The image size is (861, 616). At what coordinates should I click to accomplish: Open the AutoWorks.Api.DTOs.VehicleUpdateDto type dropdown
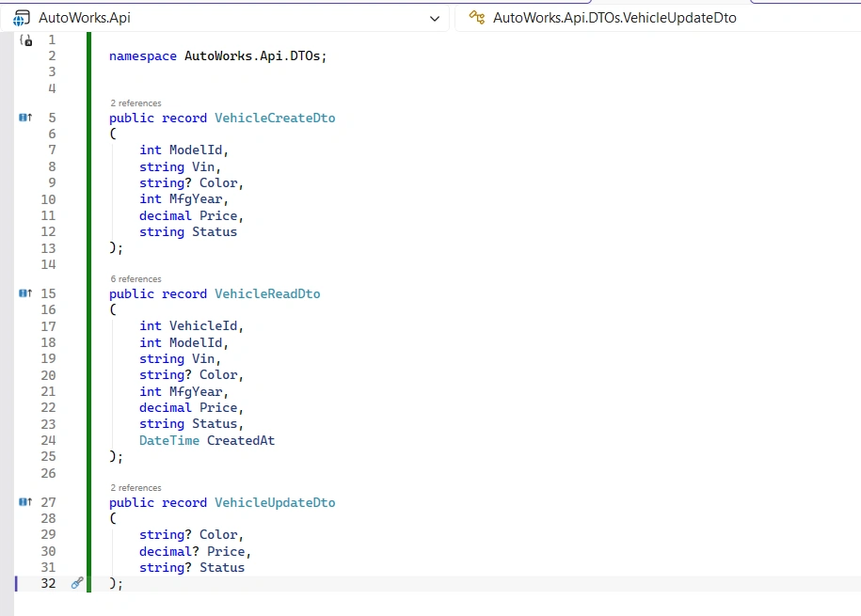[659, 18]
